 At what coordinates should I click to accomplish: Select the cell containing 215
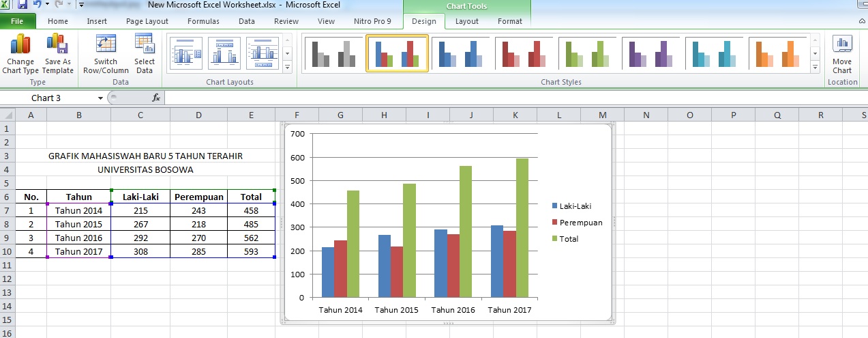point(140,210)
